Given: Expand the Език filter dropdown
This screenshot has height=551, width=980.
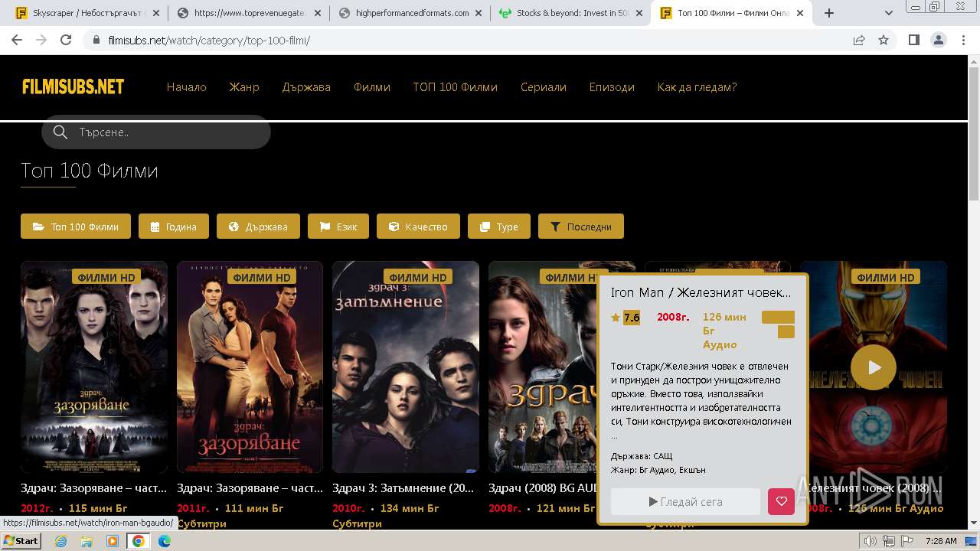Looking at the screenshot, I should click(x=338, y=227).
